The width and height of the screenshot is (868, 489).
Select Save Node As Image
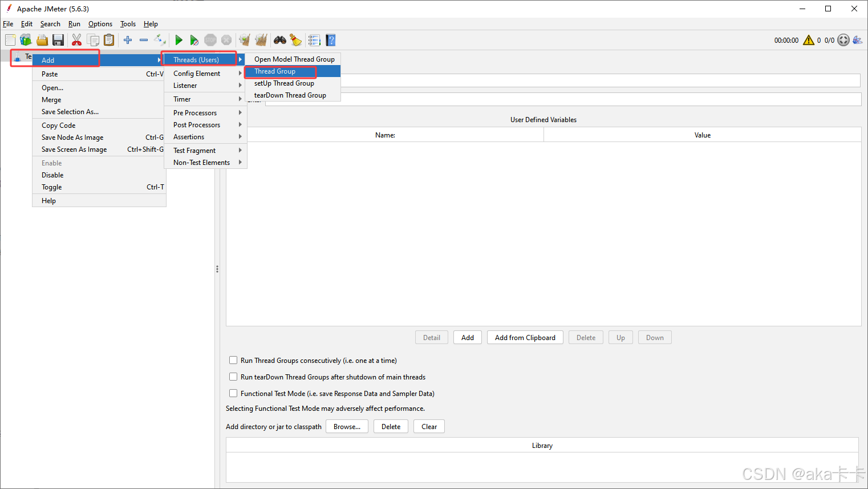click(99, 138)
